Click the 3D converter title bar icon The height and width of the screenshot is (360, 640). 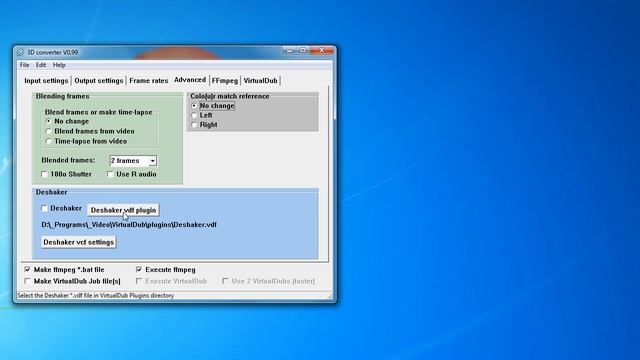click(x=20, y=52)
